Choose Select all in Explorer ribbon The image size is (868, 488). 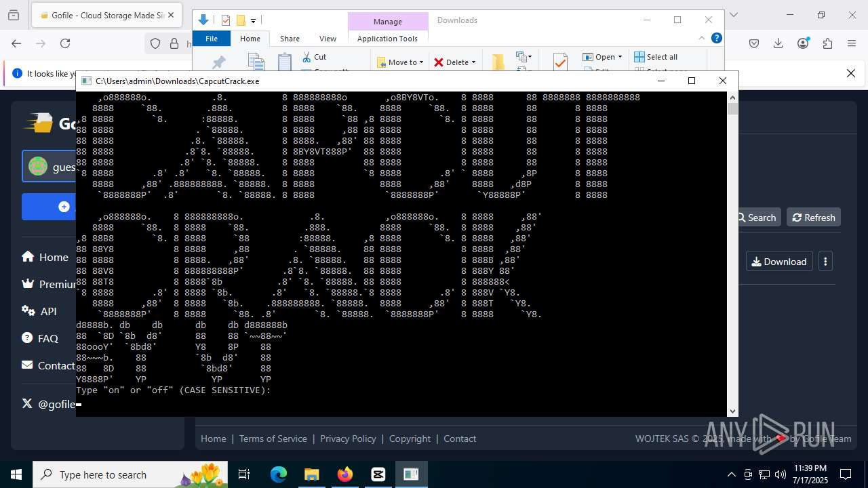[656, 57]
